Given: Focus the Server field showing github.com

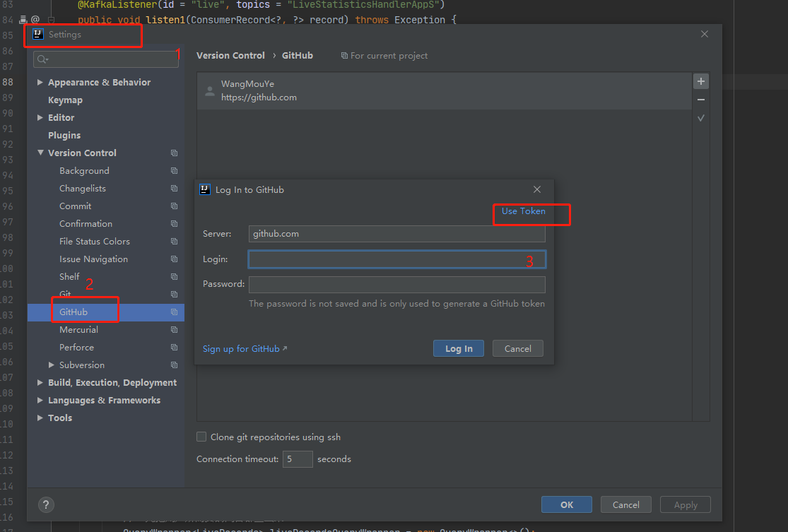Looking at the screenshot, I should click(x=397, y=234).
